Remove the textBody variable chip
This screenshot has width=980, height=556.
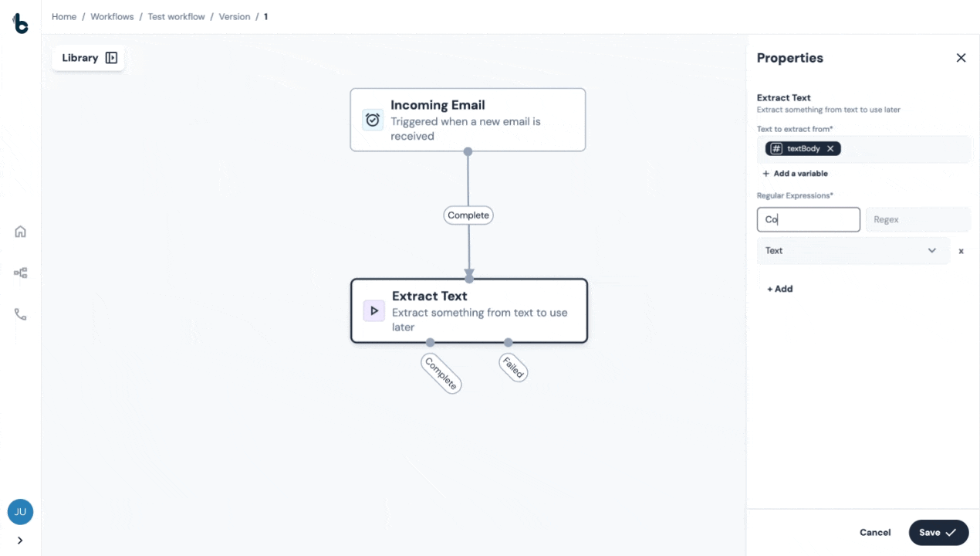point(830,149)
